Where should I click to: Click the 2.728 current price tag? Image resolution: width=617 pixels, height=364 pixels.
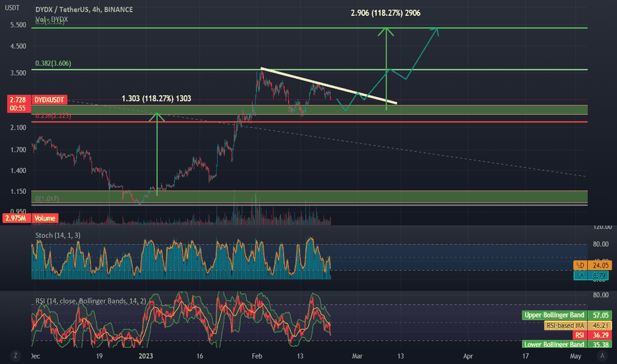(x=18, y=100)
